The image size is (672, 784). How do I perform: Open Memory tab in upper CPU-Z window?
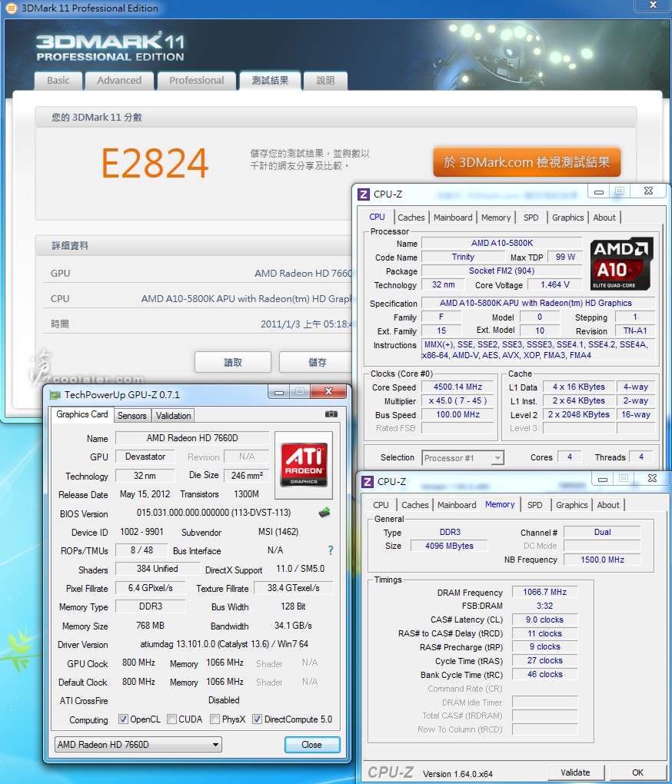point(496,218)
